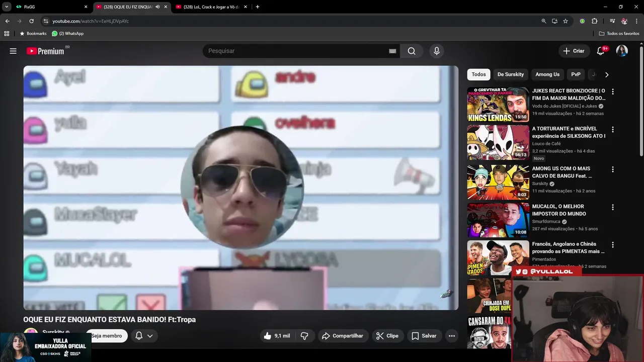
Task: Open the Chrome extensions puzzle menu
Action: (594, 21)
